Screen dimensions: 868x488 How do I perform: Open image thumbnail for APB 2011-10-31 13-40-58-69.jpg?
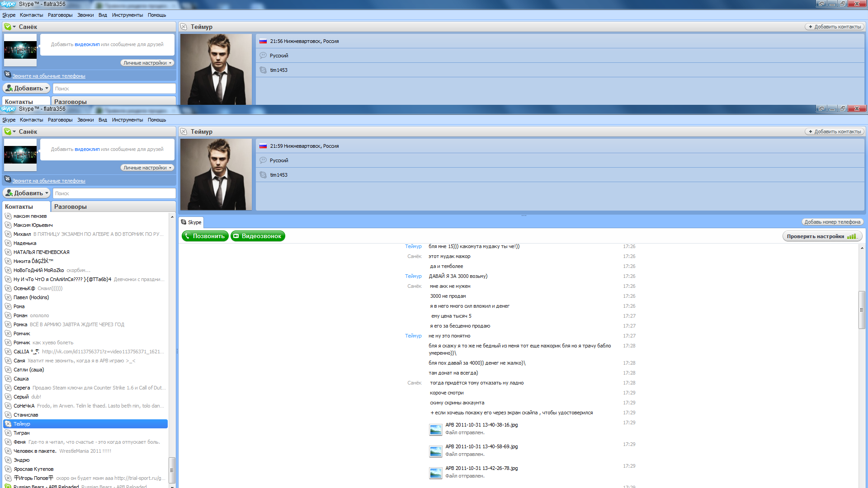coord(436,451)
